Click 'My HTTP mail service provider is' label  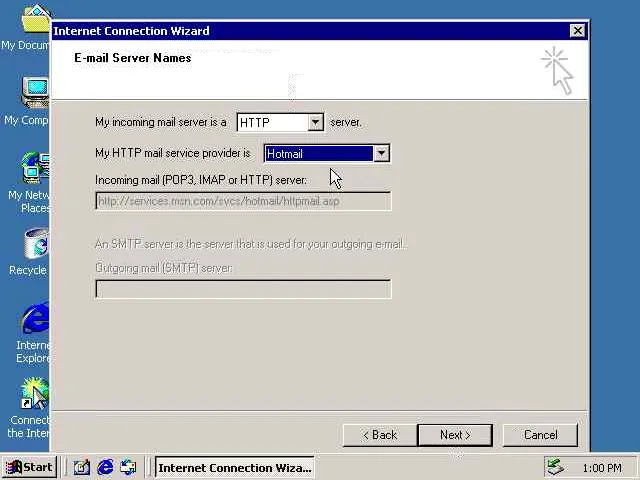click(x=173, y=153)
